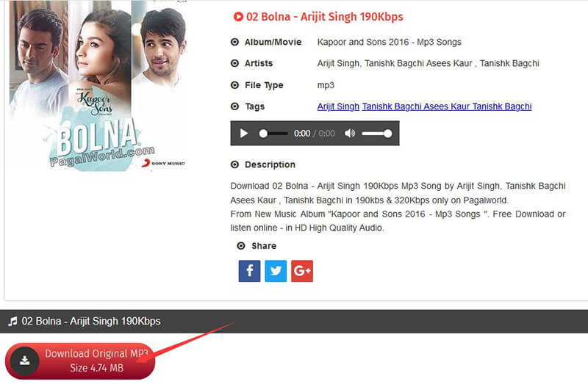Click Download Original MP3 button
This screenshot has width=588, height=384.
pos(80,361)
